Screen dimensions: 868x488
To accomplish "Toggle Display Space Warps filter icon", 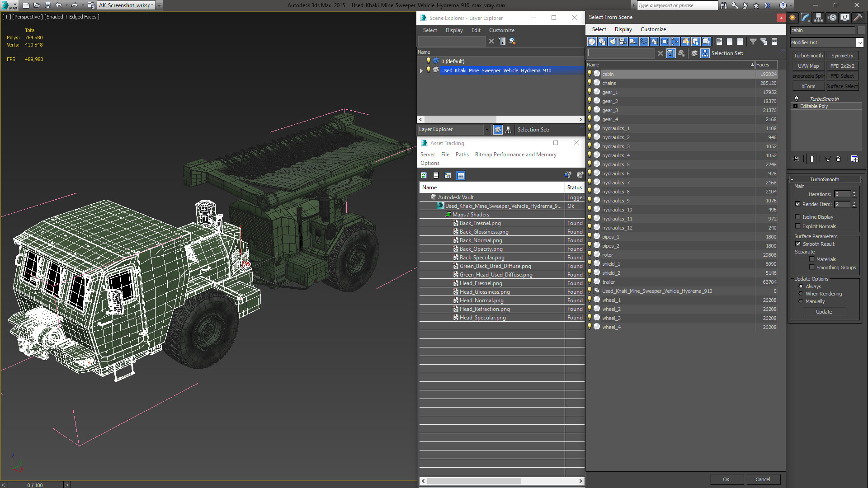I will pyautogui.click(x=644, y=42).
